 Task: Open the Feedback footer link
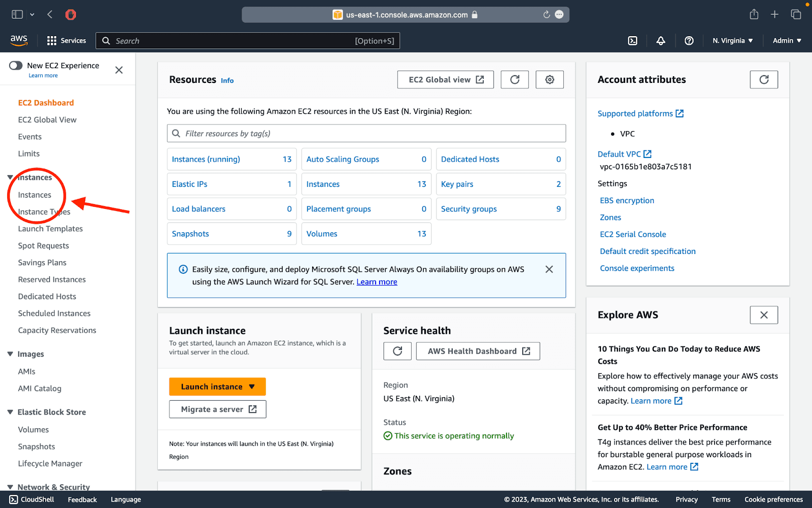[82, 499]
